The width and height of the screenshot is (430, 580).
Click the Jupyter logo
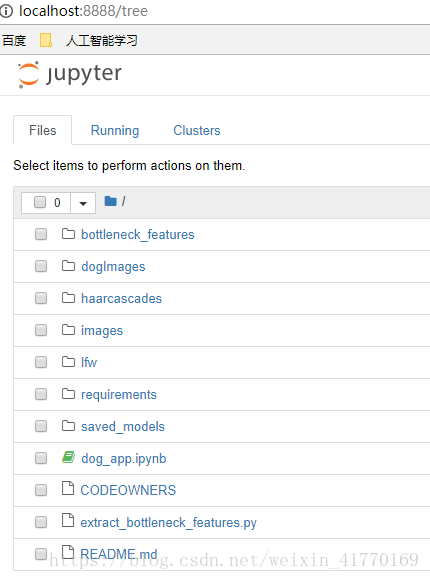pos(70,74)
